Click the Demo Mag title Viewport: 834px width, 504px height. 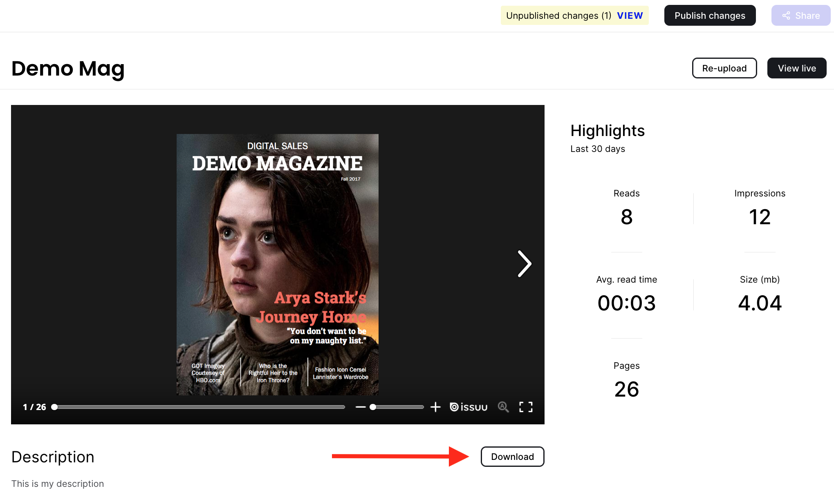68,69
